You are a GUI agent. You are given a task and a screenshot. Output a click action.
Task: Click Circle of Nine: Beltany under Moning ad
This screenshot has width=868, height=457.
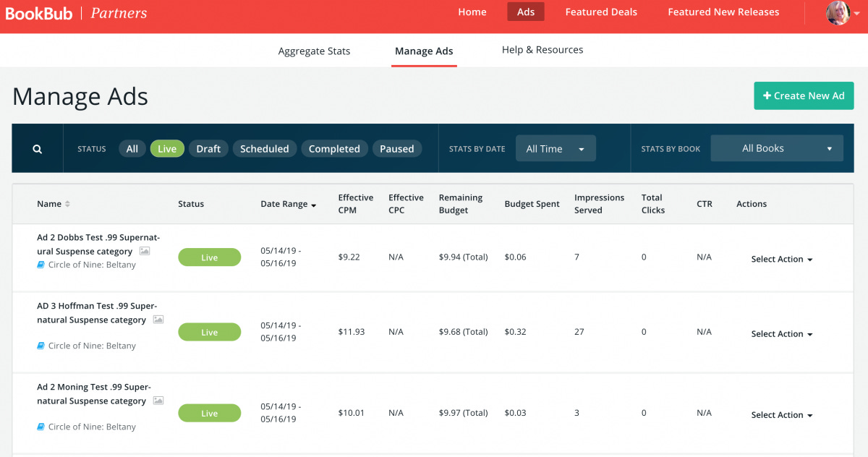(92, 427)
